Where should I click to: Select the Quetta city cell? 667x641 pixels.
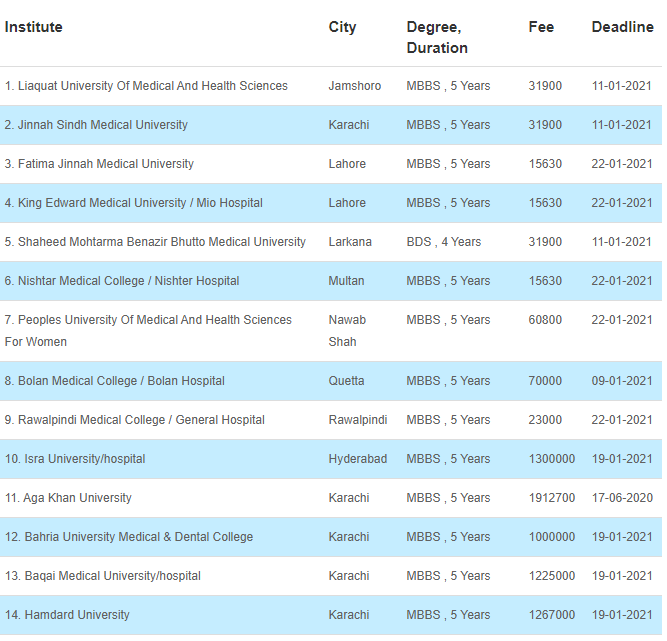[x=346, y=381]
